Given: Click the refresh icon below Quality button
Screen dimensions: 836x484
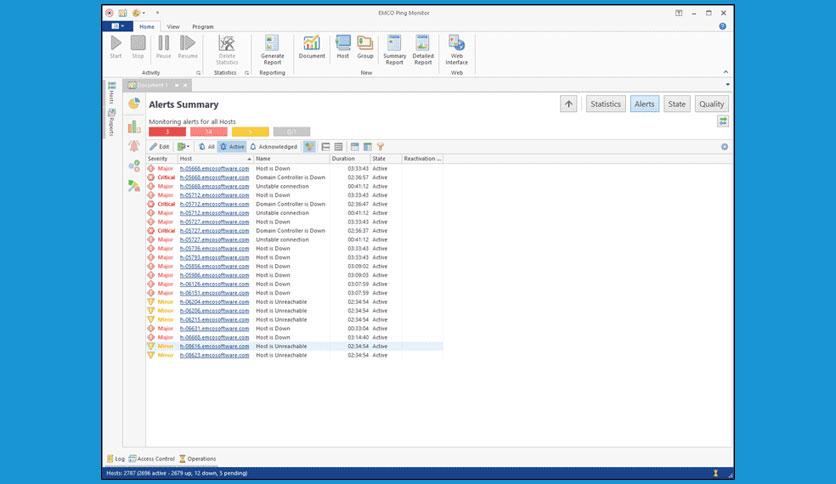Looking at the screenshot, I should point(722,122).
